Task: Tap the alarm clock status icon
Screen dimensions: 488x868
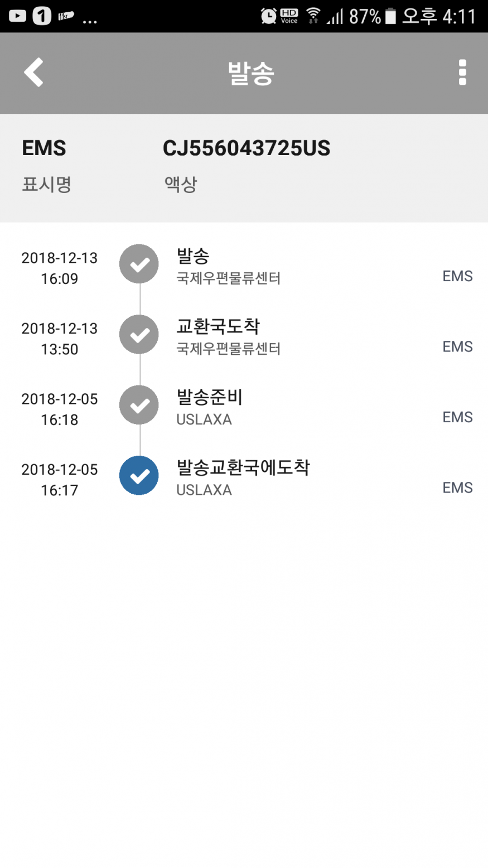Action: pyautogui.click(x=269, y=16)
